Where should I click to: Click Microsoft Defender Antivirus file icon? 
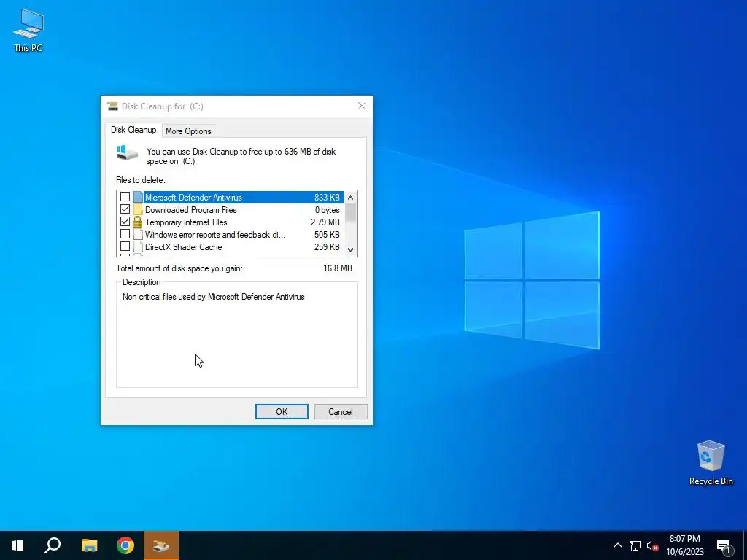(138, 197)
